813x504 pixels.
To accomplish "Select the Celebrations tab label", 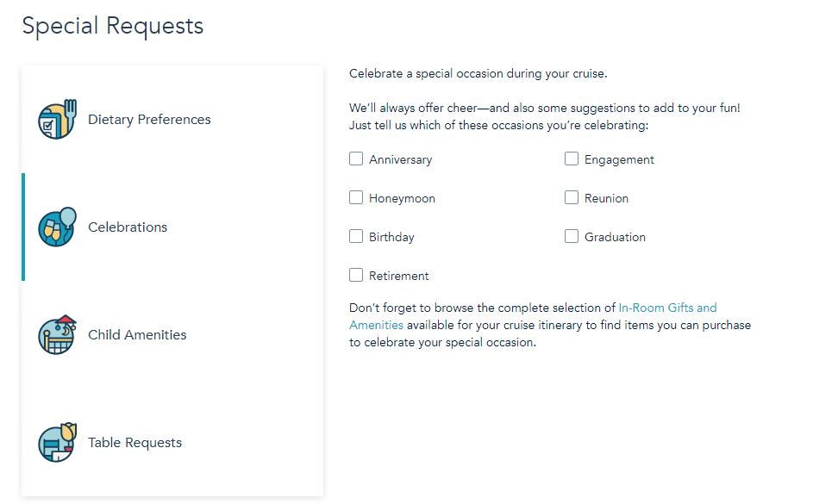I will 128,227.
